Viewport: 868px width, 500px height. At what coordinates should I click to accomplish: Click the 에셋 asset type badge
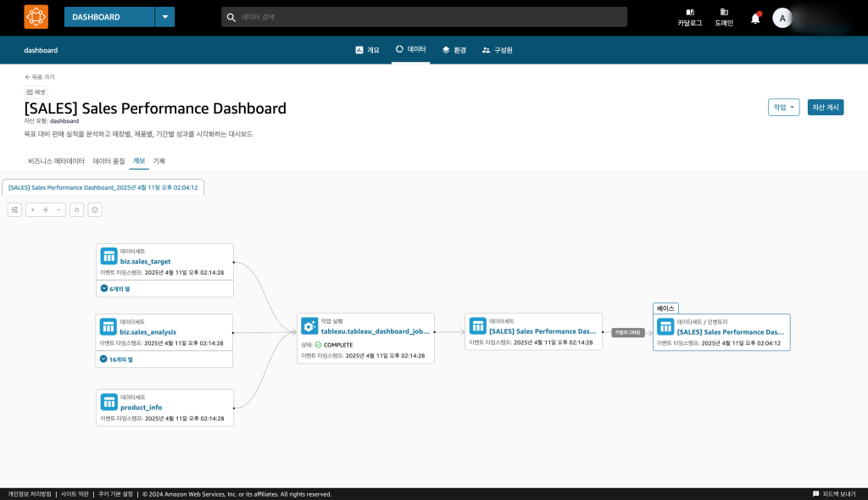(x=36, y=92)
